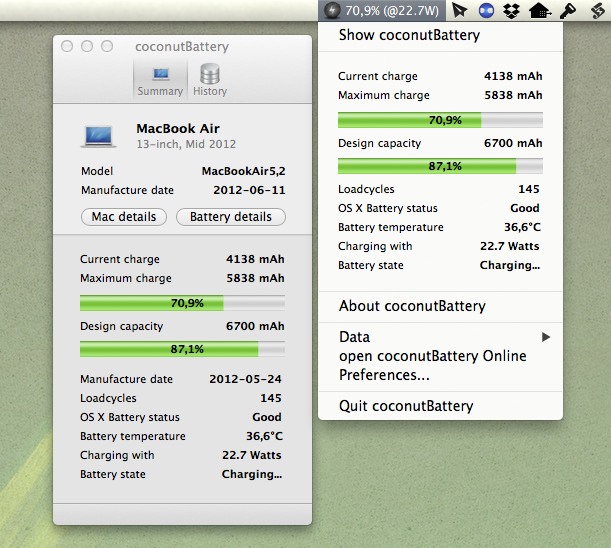Viewport: 611px width, 548px height.
Task: Open coconutBattery menu bar status item
Action: click(382, 11)
